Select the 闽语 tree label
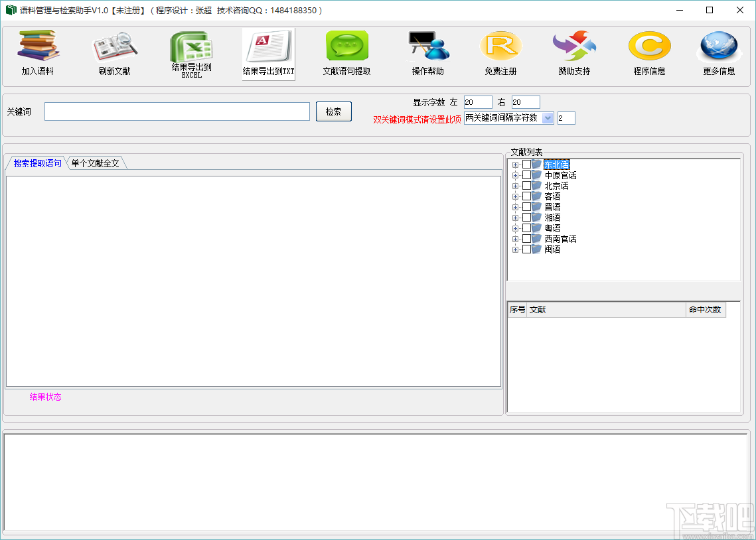 (552, 249)
